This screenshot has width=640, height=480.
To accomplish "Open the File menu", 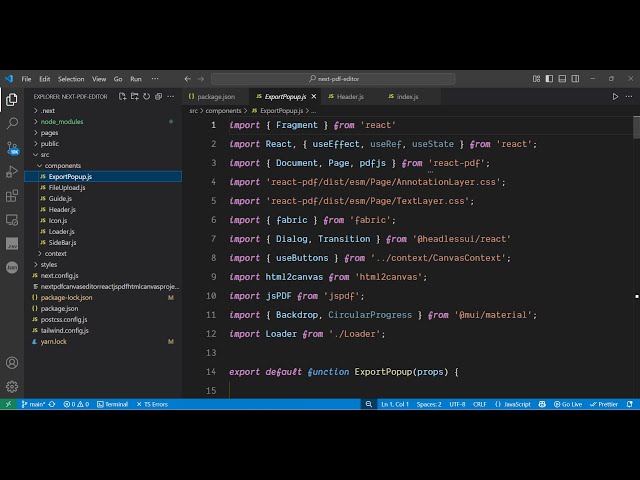I will (x=26, y=79).
